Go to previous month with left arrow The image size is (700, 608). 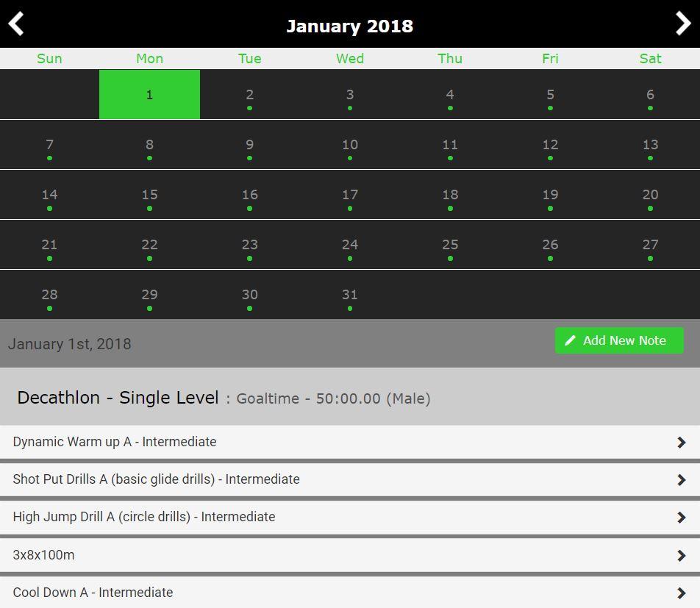pos(16,24)
